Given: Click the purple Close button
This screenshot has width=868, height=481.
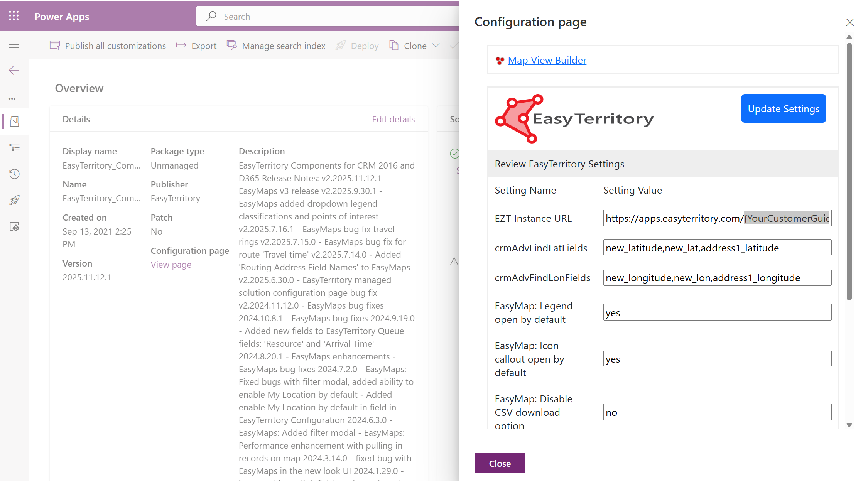Looking at the screenshot, I should tap(500, 463).
